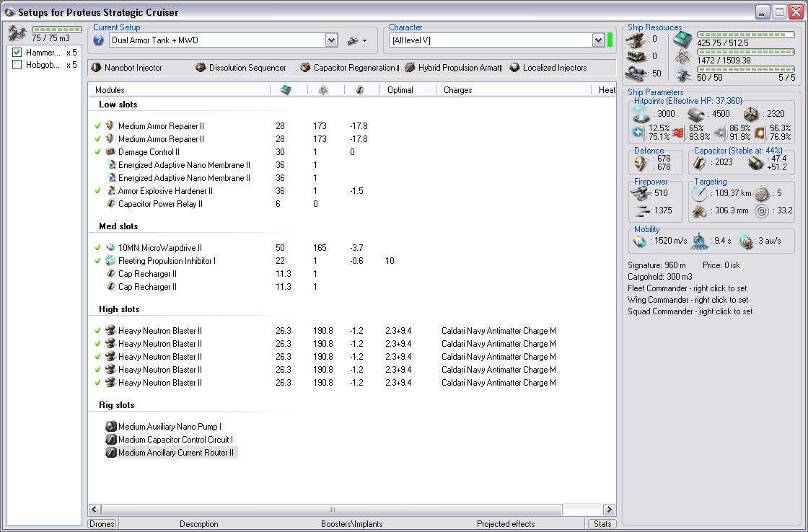Click the horizontal scrollbar thumb in module list

click(332, 510)
